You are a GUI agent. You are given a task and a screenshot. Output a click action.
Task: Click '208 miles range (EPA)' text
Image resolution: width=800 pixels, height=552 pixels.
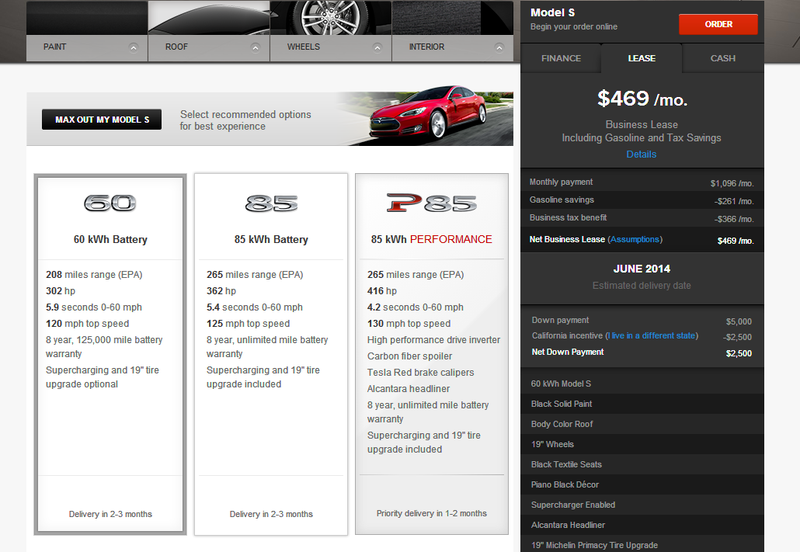[x=94, y=274]
